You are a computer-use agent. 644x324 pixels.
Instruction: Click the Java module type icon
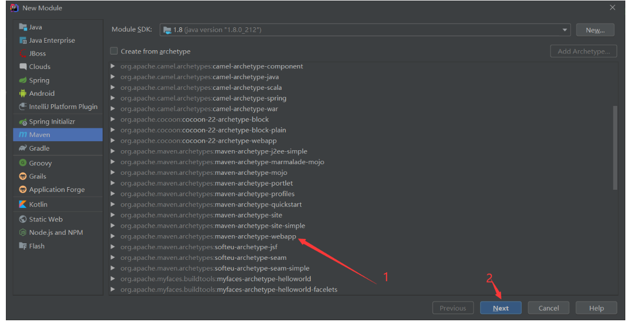coord(23,27)
